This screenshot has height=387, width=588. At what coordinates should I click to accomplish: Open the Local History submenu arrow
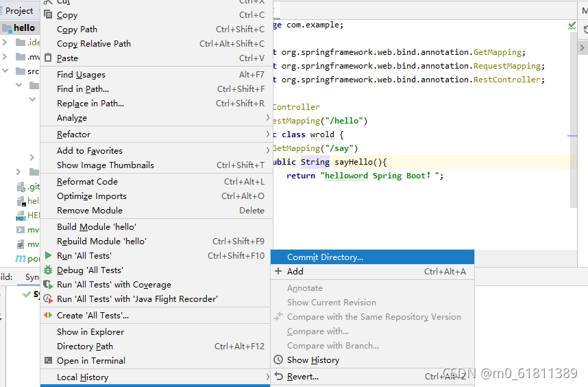[268, 377]
